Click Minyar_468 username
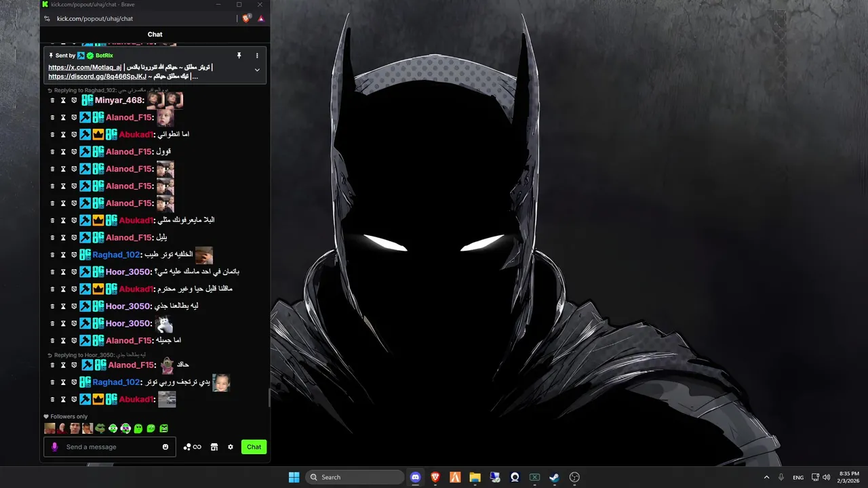868x488 pixels. 119,100
